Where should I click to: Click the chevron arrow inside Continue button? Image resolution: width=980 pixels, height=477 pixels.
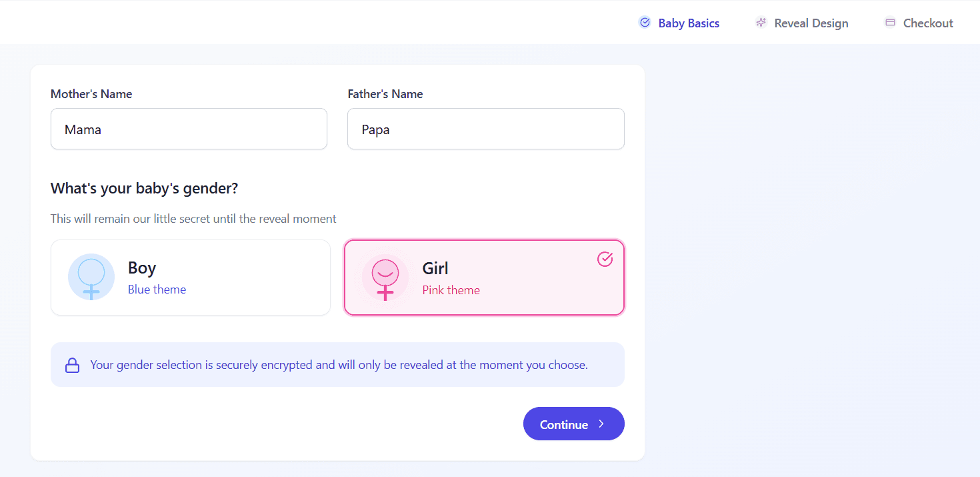click(x=601, y=424)
